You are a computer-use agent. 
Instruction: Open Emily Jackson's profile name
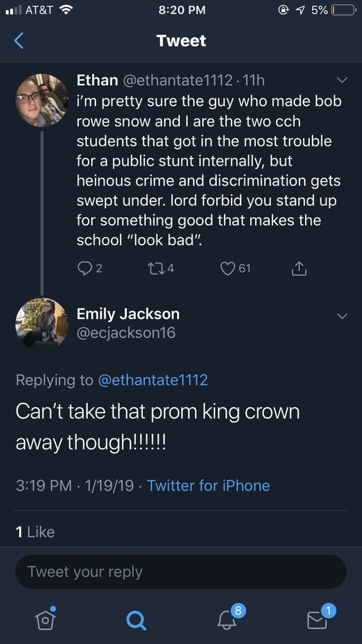click(128, 313)
